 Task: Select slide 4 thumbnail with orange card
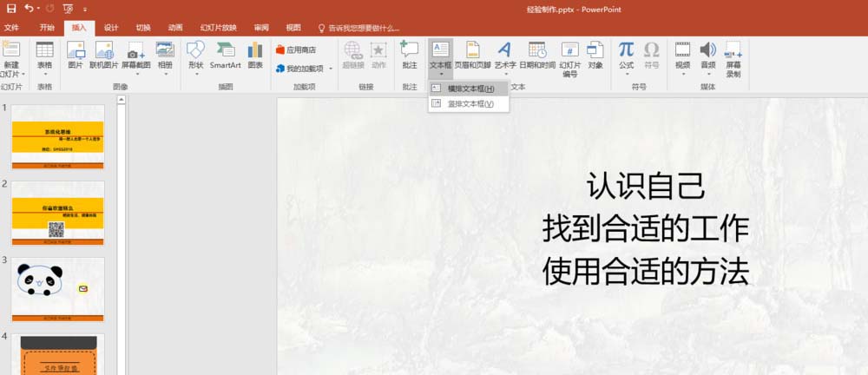click(x=57, y=354)
